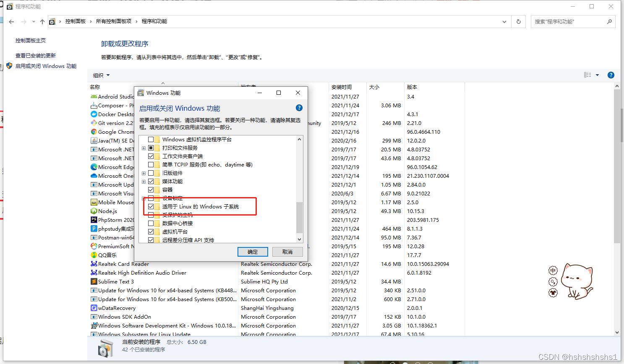This screenshot has width=624, height=364.
Task: Open the view options dropdown arrow
Action: point(597,75)
